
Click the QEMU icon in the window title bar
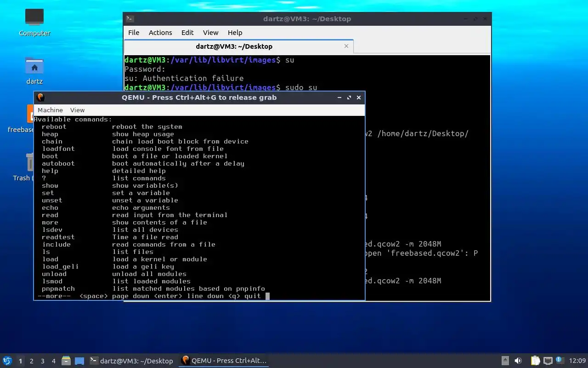point(40,98)
